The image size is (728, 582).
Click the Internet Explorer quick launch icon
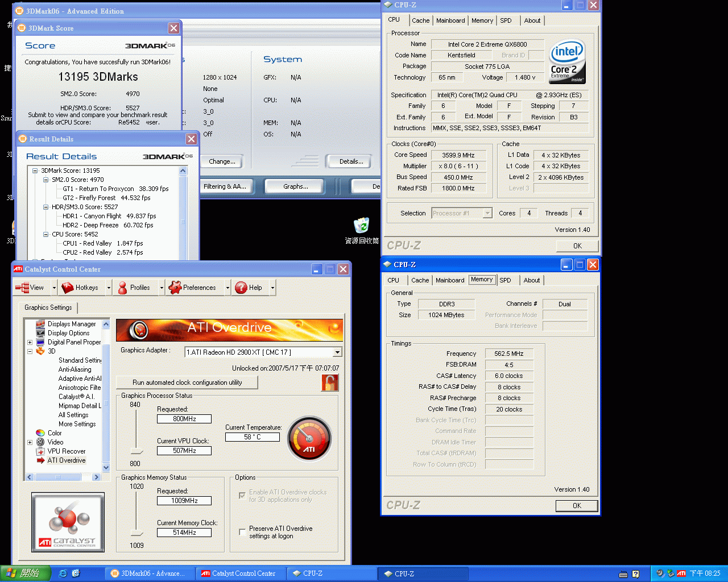pyautogui.click(x=63, y=573)
